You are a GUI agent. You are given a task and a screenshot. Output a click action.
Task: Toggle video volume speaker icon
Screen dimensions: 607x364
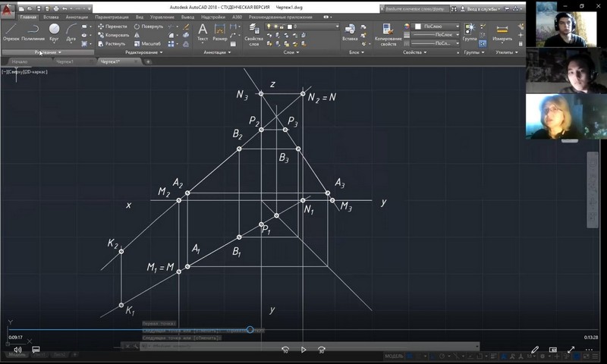tap(17, 350)
